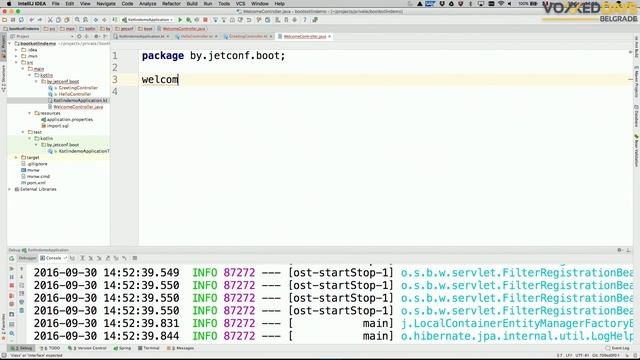
Task: Switch to GreetingController.kt editor tab
Action: [248, 36]
